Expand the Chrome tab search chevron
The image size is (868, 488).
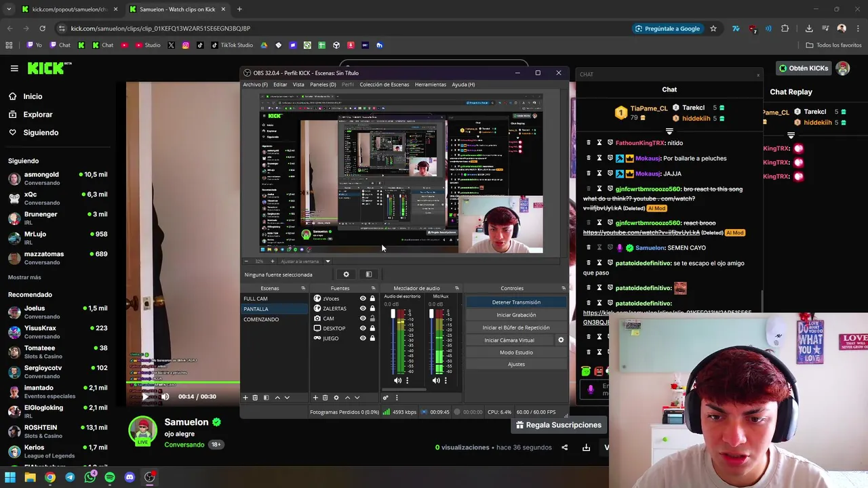click(x=9, y=9)
